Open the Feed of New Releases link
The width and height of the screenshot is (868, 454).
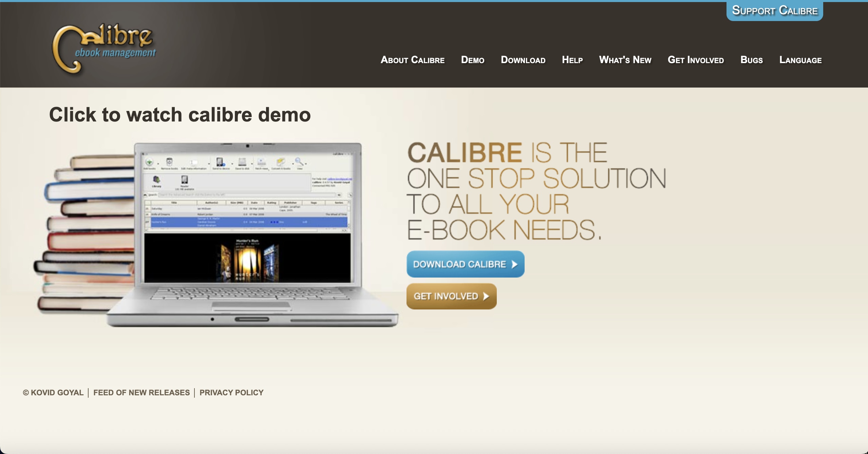pos(141,393)
